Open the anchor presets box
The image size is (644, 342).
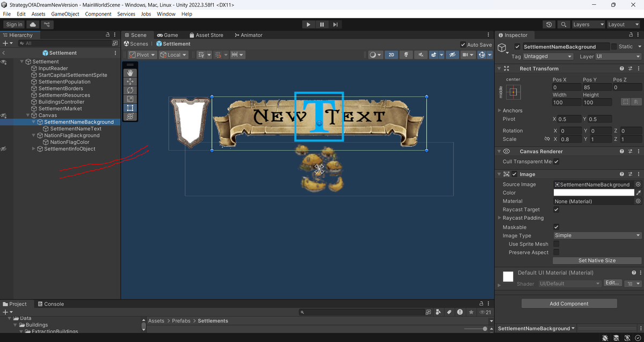(x=513, y=93)
